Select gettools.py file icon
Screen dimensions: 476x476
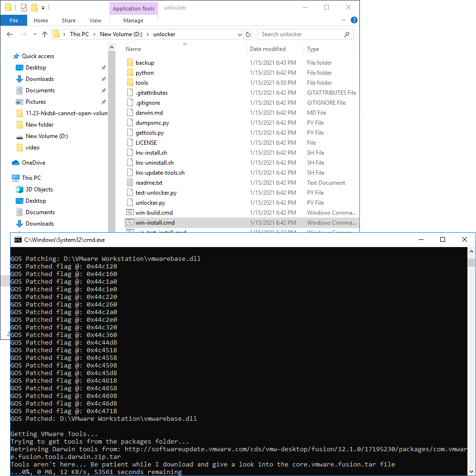(130, 133)
